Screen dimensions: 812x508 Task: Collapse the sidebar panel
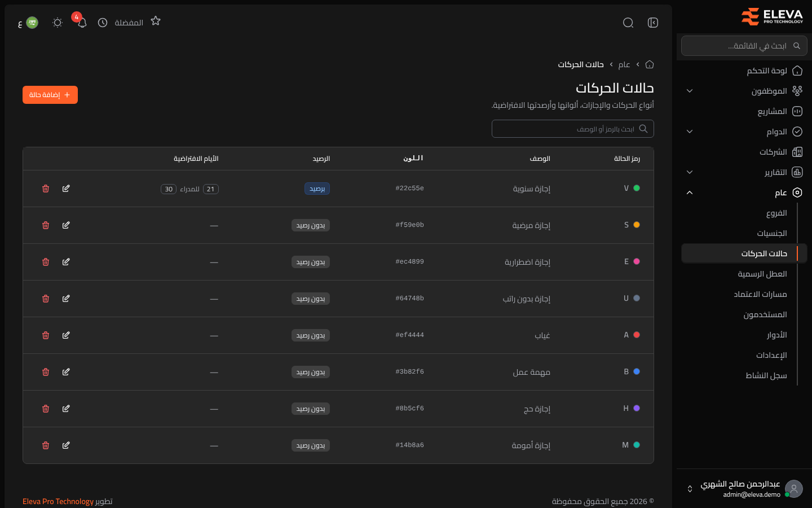(x=653, y=23)
